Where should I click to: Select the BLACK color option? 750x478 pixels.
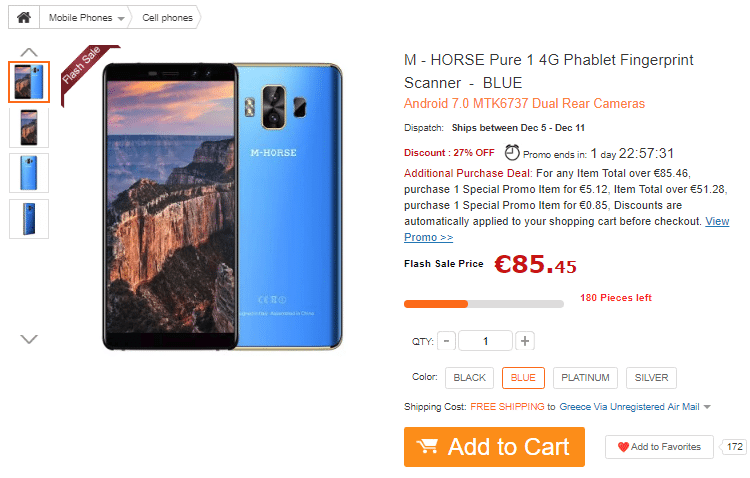[x=469, y=378]
